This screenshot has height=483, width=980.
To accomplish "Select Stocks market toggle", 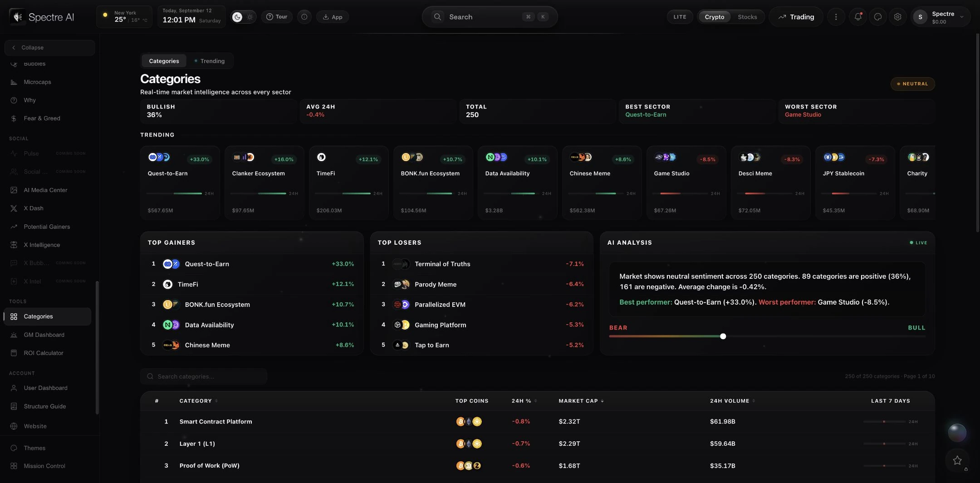I will (747, 17).
